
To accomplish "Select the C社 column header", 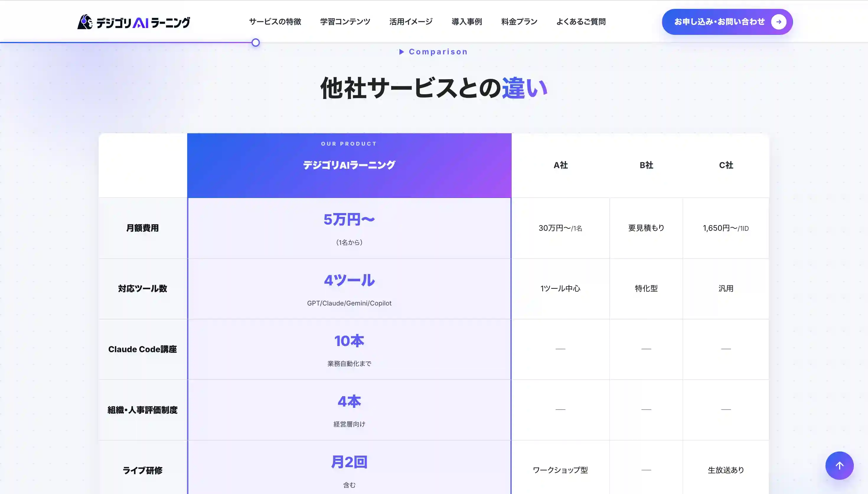I will click(x=726, y=165).
